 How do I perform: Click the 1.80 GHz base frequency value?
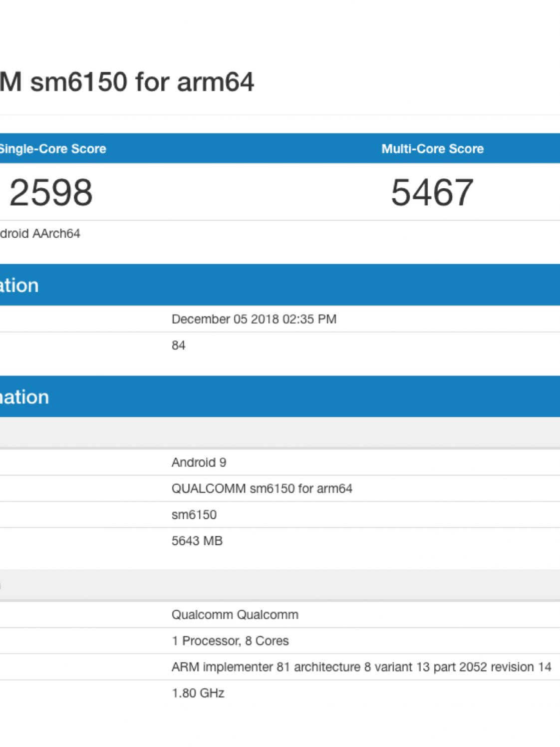[x=198, y=693]
